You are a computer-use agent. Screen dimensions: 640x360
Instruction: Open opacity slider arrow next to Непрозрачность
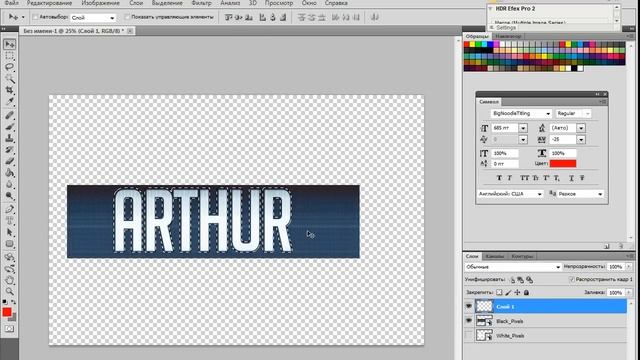(x=629, y=267)
